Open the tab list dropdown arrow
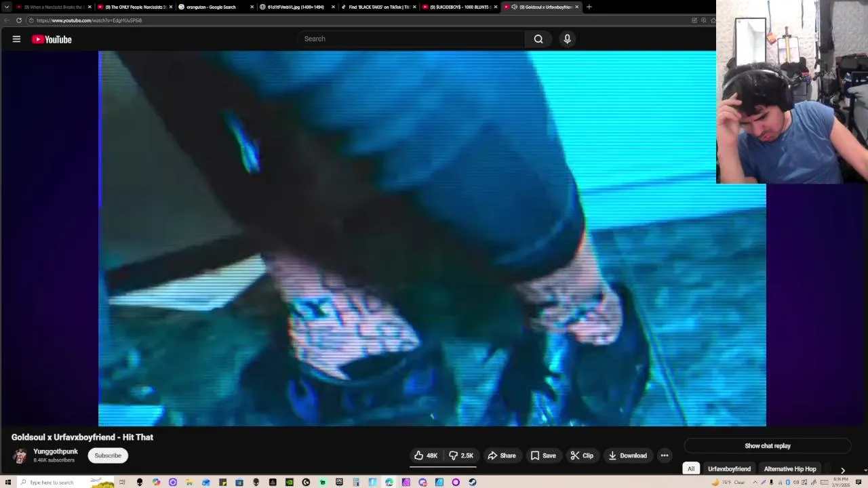The width and height of the screenshot is (868, 488). (x=6, y=7)
